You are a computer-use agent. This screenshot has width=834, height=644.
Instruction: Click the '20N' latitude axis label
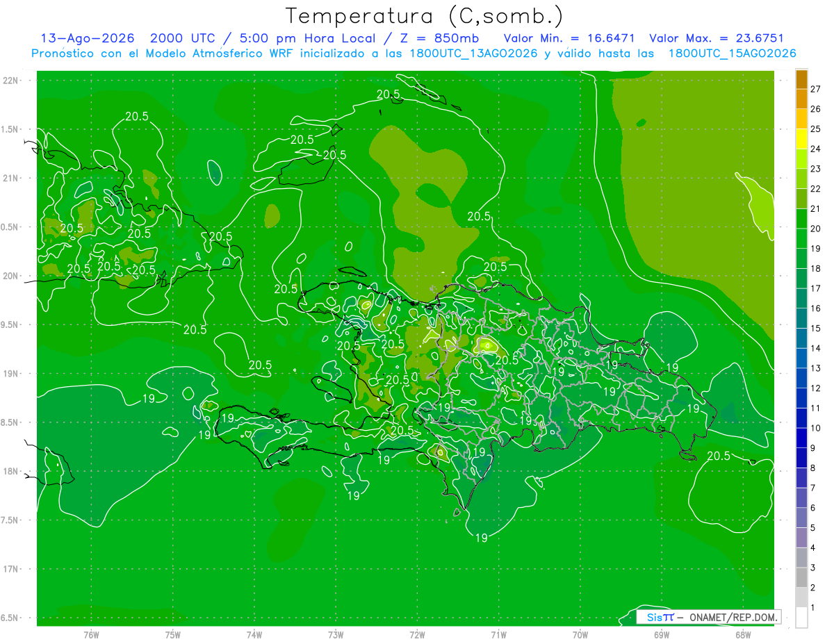12,276
